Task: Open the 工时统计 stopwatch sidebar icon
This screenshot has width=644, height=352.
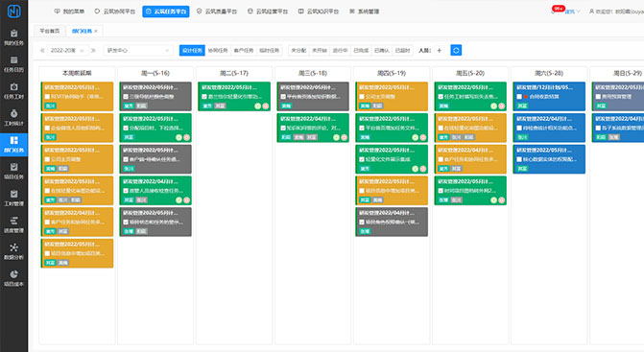Action: point(14,117)
